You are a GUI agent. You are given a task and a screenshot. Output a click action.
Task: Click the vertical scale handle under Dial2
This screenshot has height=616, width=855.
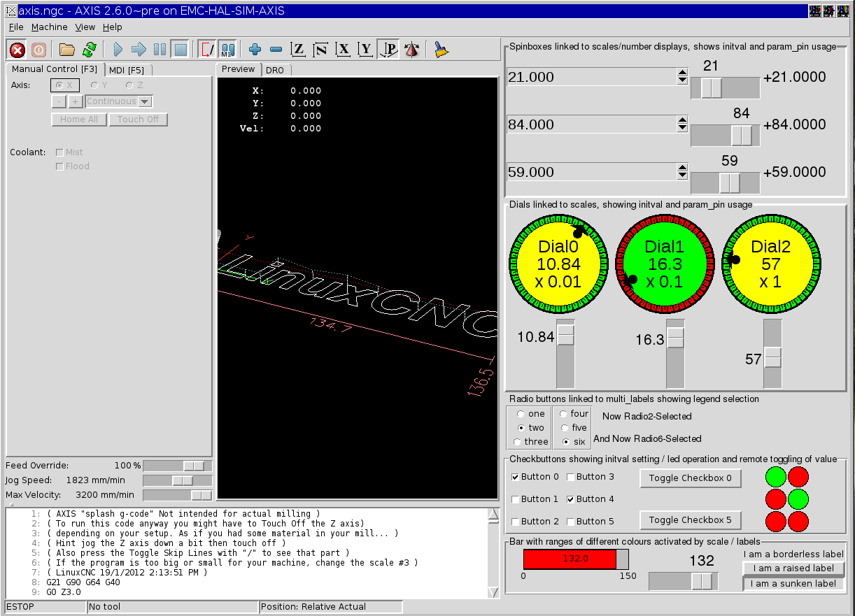click(773, 357)
